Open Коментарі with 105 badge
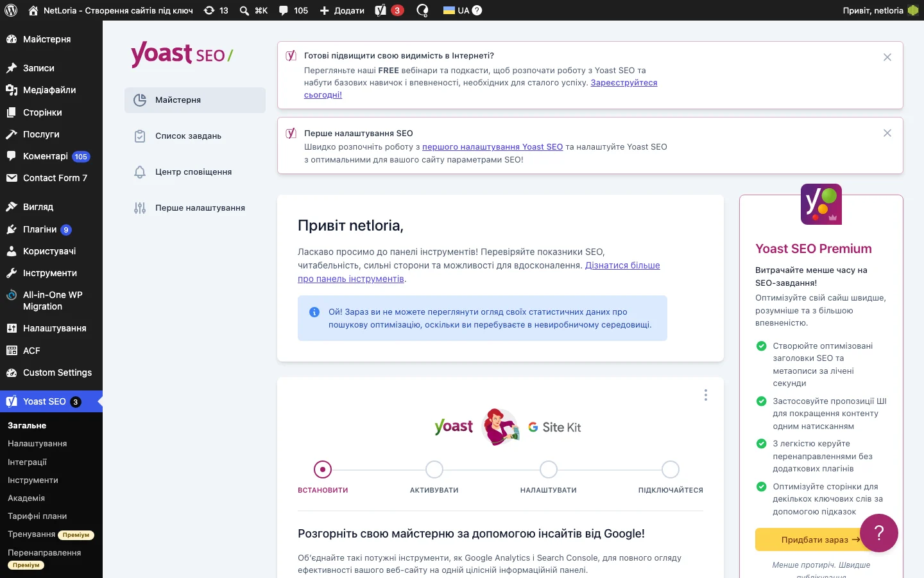The image size is (924, 578). click(51, 156)
